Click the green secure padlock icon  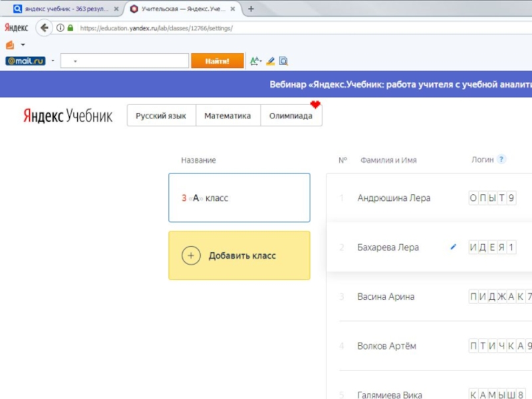70,28
